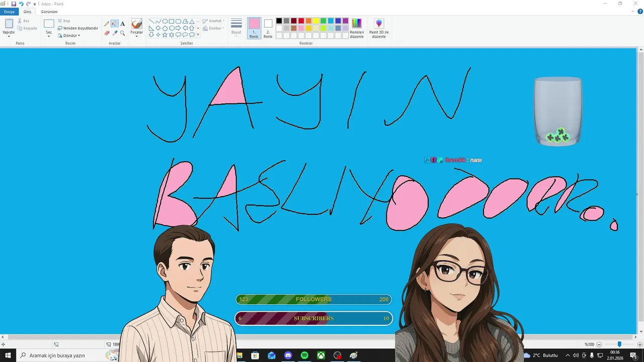Click Yeniden boyutlandır button

(x=77, y=28)
